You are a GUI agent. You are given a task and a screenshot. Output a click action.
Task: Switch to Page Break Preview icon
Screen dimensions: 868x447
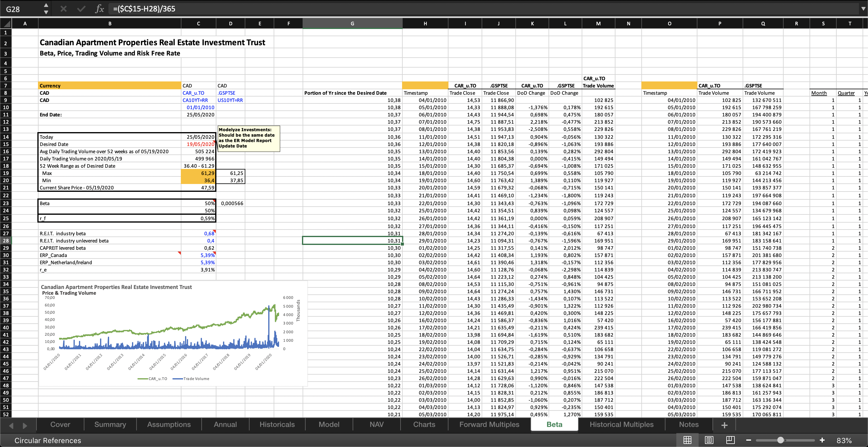730,440
